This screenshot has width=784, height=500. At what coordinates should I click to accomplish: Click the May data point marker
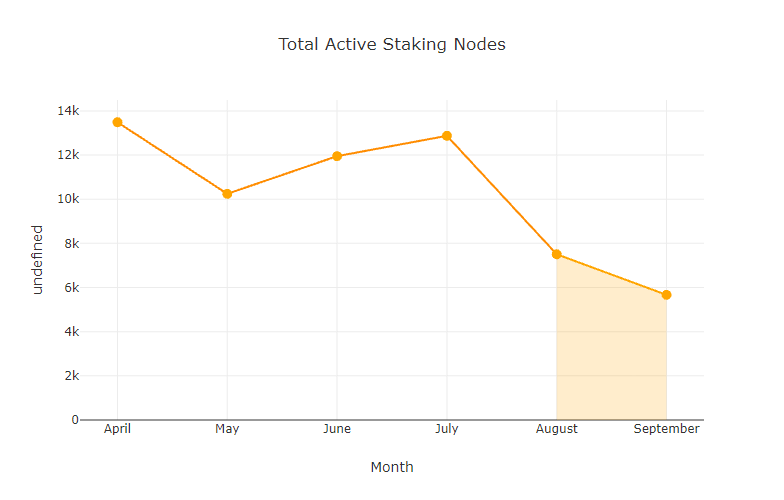point(227,194)
